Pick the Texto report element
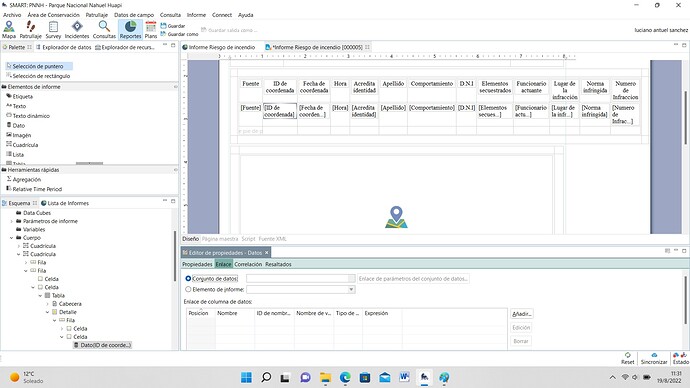This screenshot has height=388, width=690. [x=16, y=106]
